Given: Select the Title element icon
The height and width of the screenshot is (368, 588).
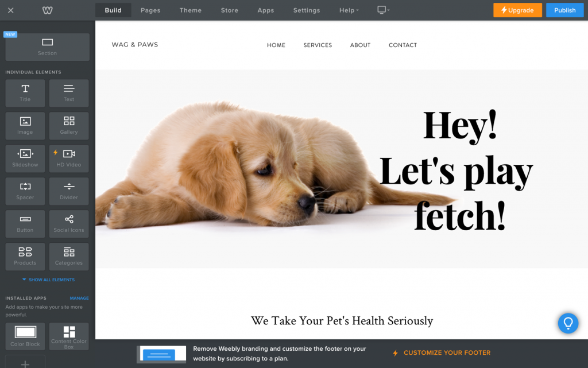Looking at the screenshot, I should (x=25, y=92).
